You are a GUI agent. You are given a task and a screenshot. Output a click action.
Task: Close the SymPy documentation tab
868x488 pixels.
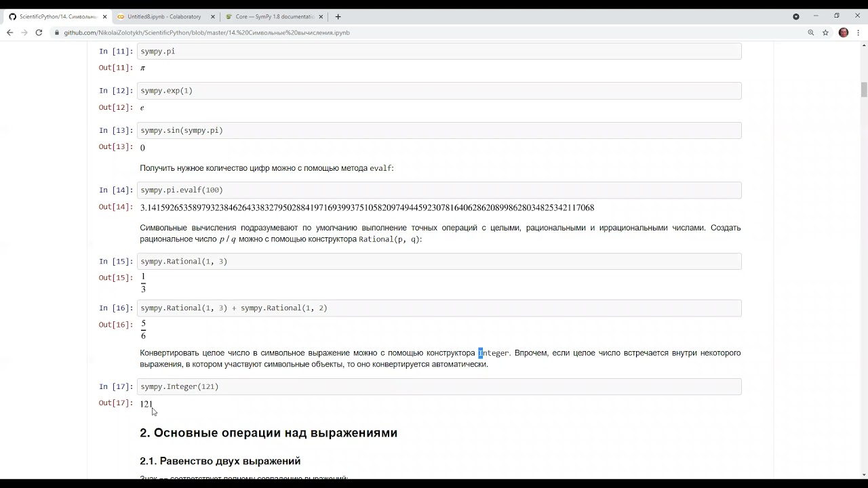point(321,16)
